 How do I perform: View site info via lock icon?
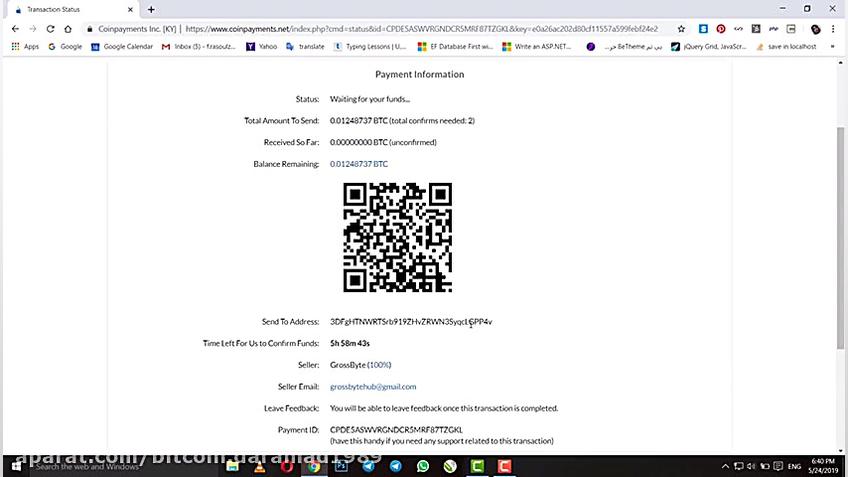point(90,29)
